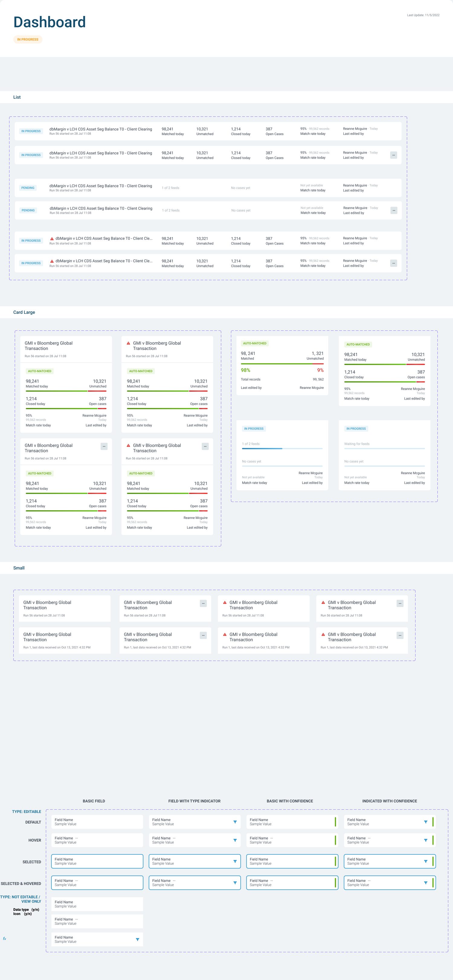Click 'TYPE: EDITABLE' label

pyautogui.click(x=26, y=811)
